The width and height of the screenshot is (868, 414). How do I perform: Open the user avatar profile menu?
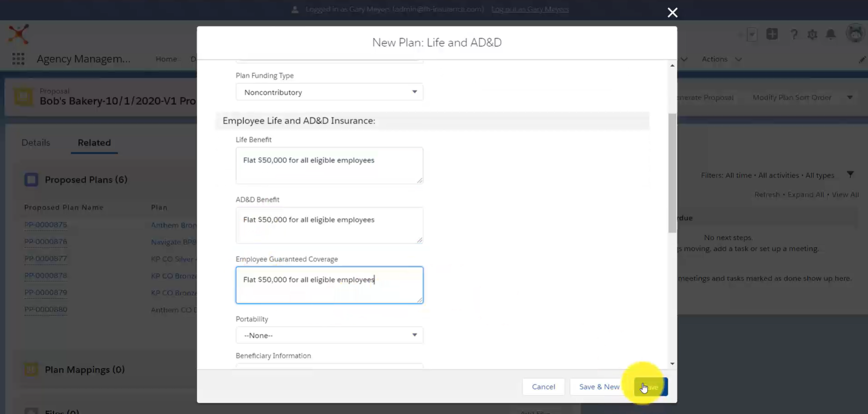pyautogui.click(x=855, y=34)
